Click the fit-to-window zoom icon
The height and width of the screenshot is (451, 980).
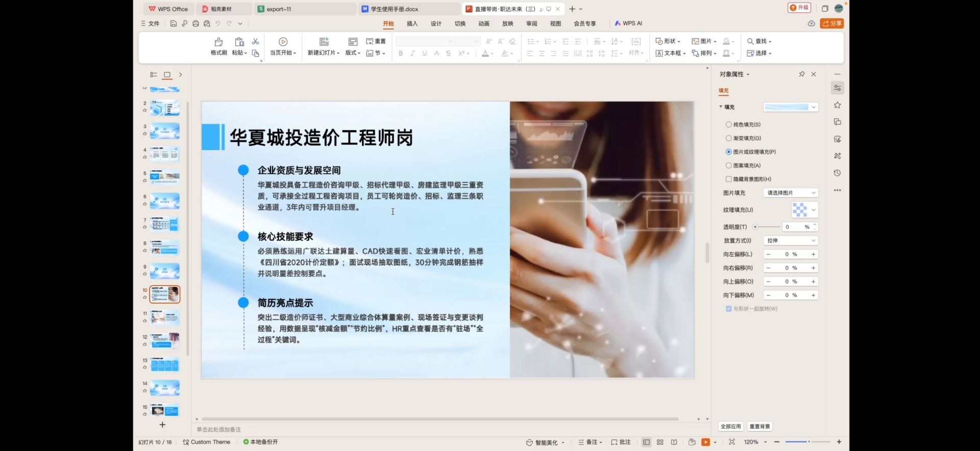click(x=732, y=442)
